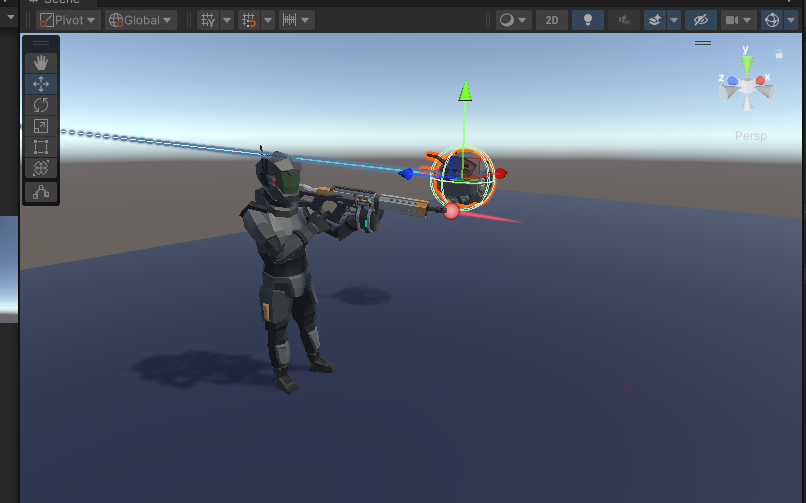Click the orientation overlay drag handle
Screen dimensions: 806x503
(x=703, y=43)
